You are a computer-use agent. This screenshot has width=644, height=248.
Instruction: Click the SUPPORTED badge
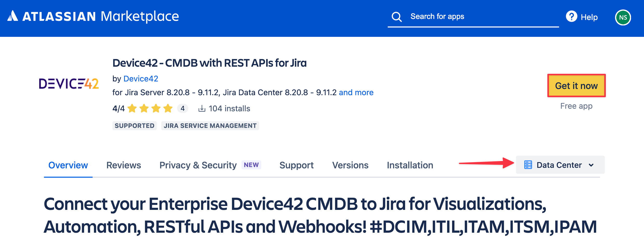pos(135,126)
